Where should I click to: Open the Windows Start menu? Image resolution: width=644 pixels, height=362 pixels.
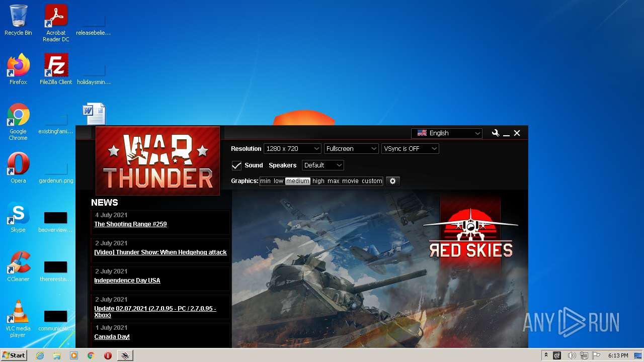[x=14, y=355]
